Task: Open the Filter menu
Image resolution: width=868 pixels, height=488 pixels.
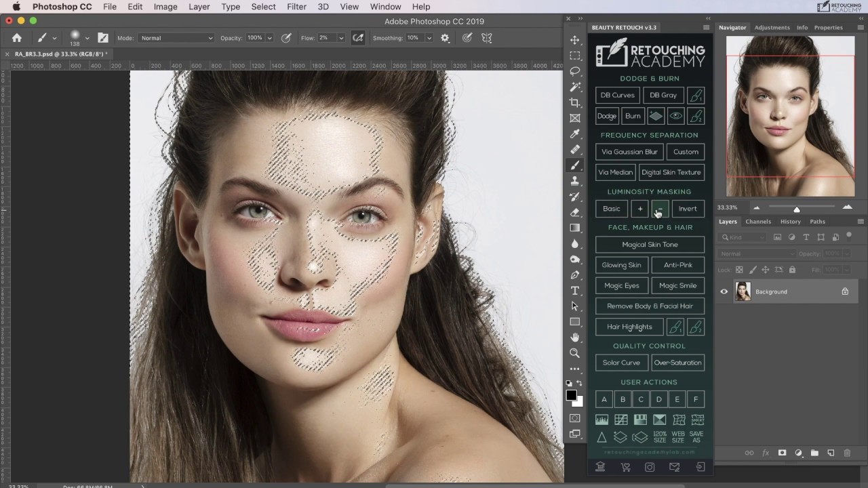Action: (296, 7)
